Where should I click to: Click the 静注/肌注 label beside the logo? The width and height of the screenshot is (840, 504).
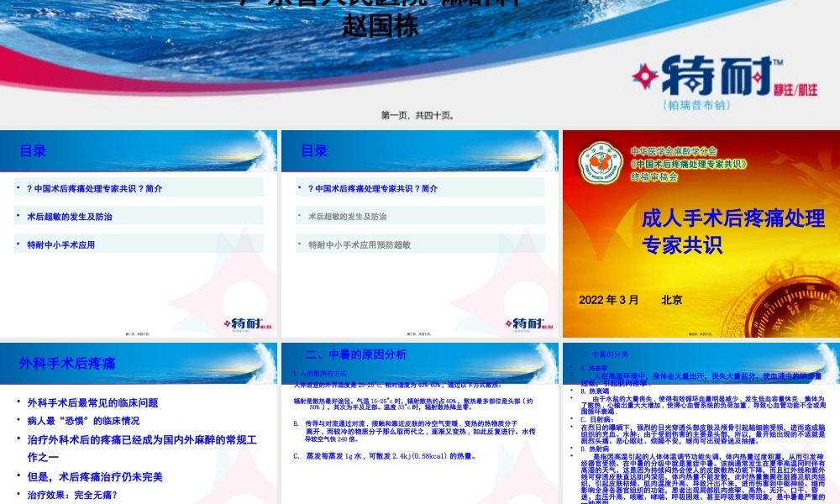point(795,91)
